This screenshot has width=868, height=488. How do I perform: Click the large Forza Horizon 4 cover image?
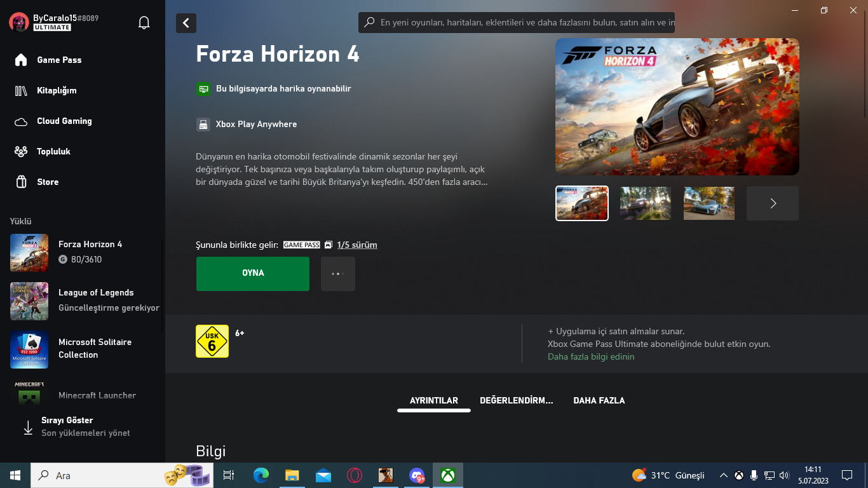point(677,107)
